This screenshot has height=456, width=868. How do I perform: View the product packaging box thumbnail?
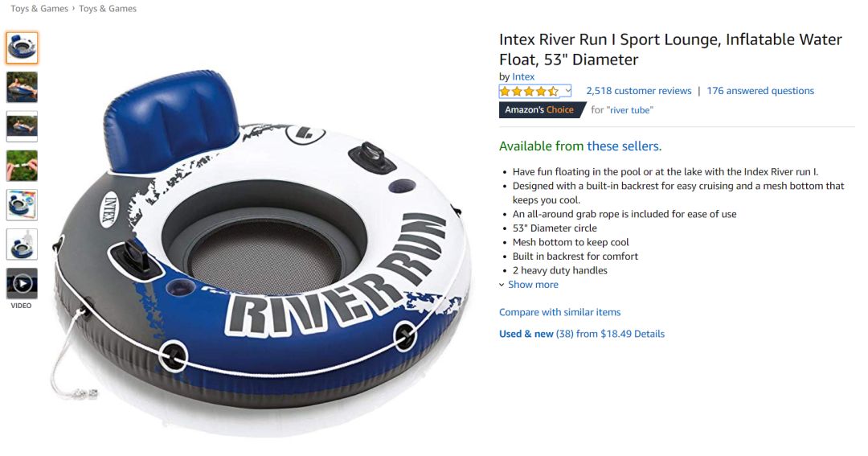pos(23,205)
